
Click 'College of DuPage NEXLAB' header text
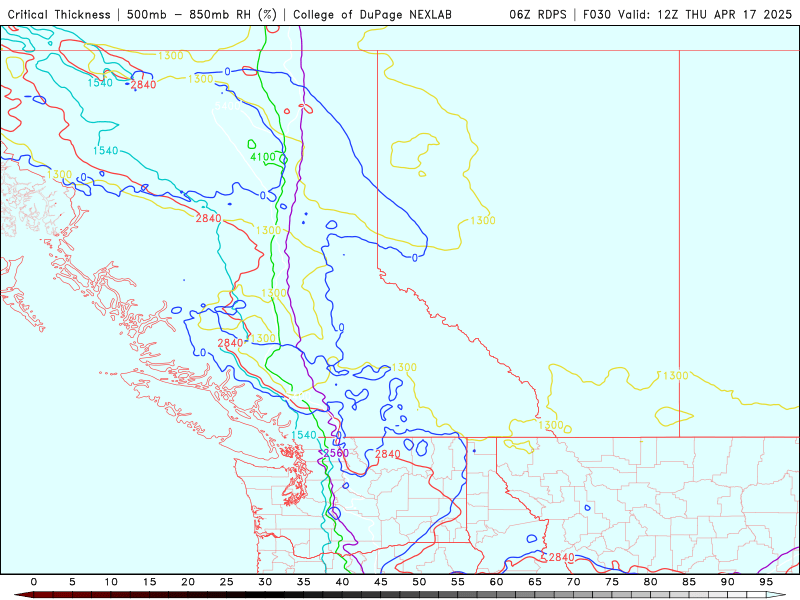372,15
